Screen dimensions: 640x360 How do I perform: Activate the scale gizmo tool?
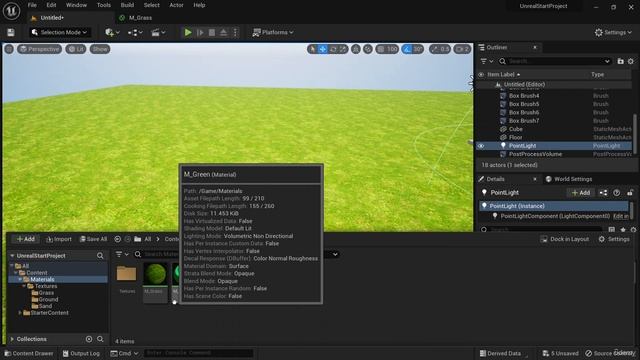click(343, 49)
